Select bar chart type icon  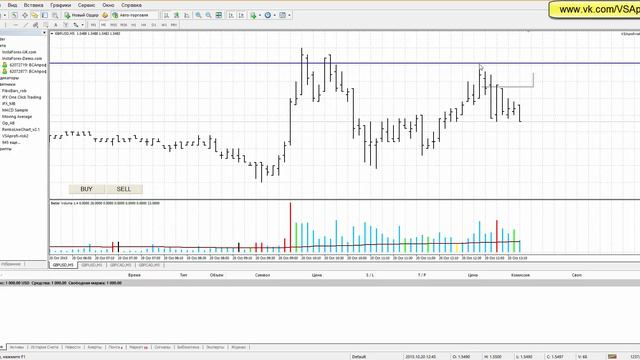(x=167, y=15)
